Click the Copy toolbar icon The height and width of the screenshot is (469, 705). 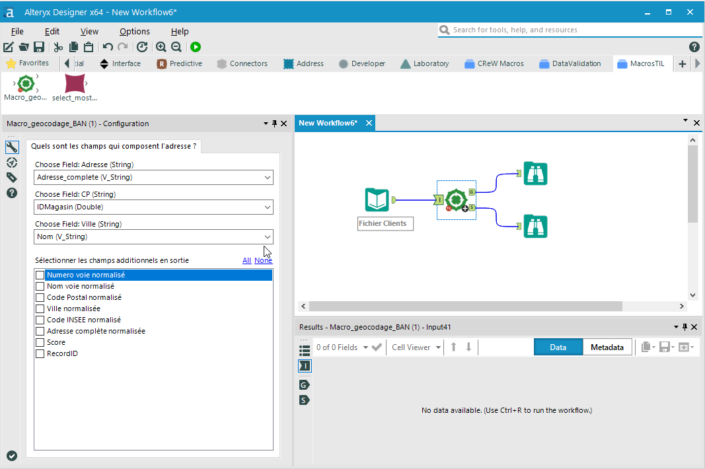[73, 47]
